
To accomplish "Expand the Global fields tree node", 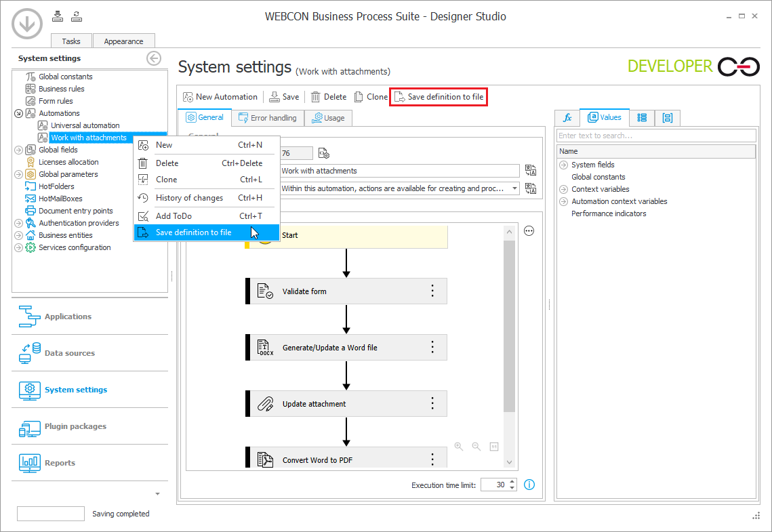I will (x=18, y=150).
